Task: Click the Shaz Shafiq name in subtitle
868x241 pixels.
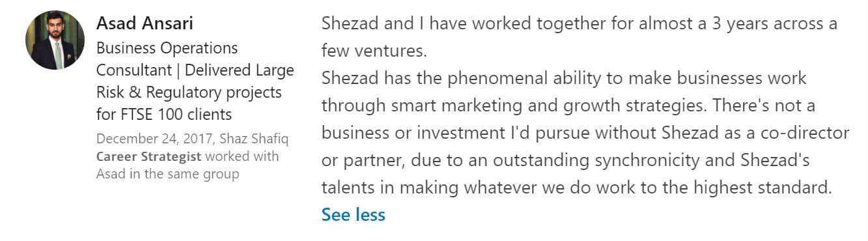Action: point(254,139)
